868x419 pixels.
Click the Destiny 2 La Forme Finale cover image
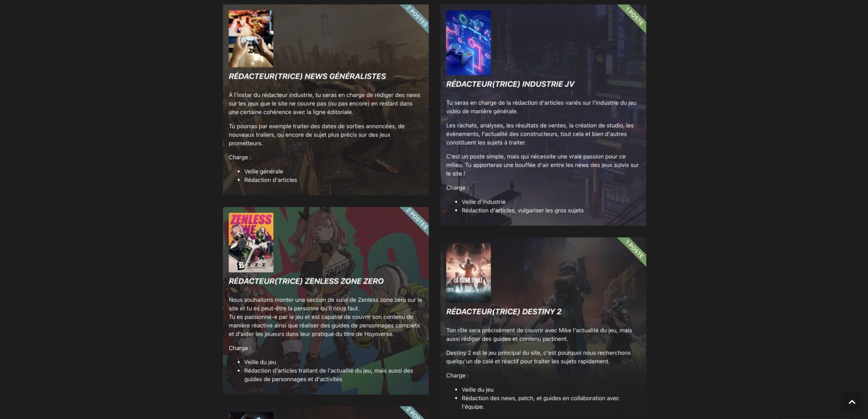click(x=469, y=273)
